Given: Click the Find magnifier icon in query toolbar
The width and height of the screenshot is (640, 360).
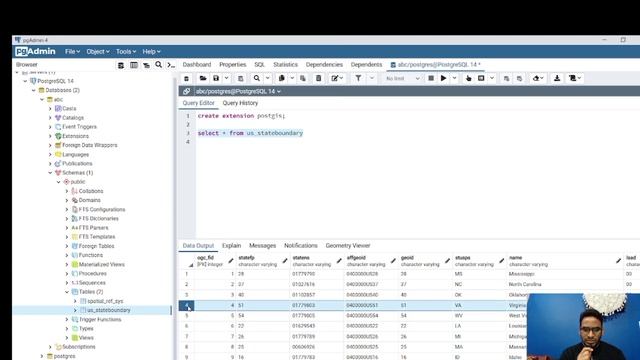Looking at the screenshot, I should click(x=256, y=78).
